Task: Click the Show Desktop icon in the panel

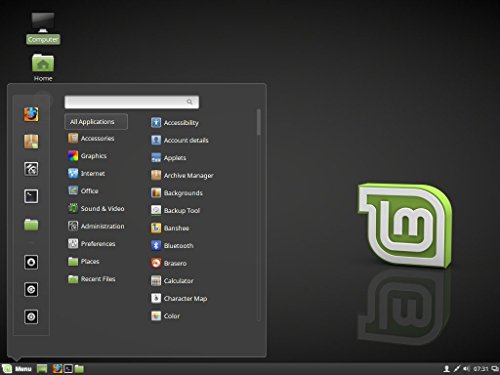Action: click(x=42, y=369)
